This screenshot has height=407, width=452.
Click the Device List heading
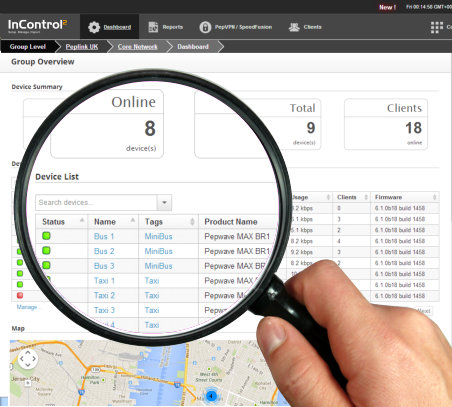pyautogui.click(x=57, y=177)
